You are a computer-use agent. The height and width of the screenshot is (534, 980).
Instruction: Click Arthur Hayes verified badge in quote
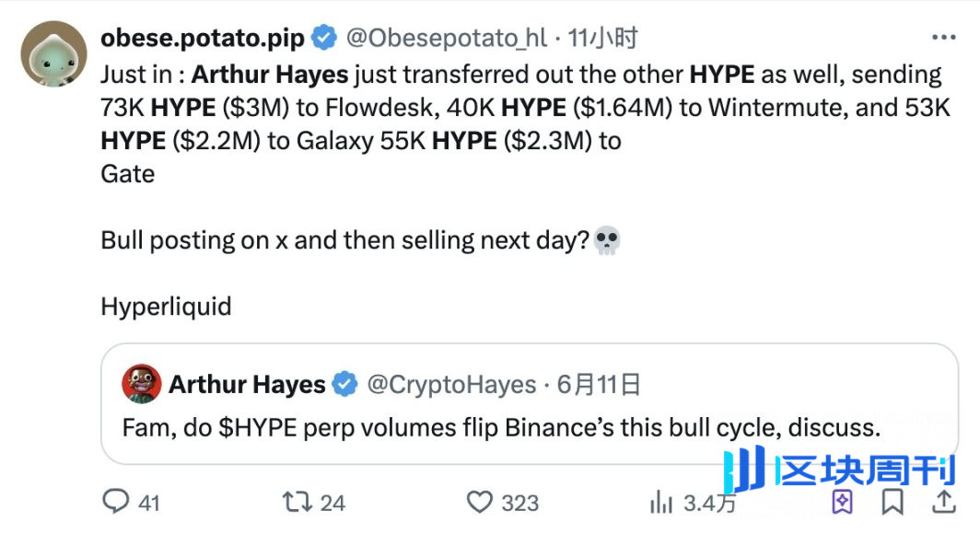coord(345,384)
